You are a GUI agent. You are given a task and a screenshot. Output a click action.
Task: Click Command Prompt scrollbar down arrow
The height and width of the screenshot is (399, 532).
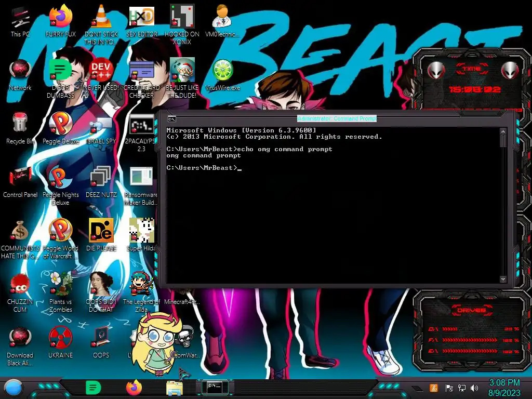[x=503, y=279]
